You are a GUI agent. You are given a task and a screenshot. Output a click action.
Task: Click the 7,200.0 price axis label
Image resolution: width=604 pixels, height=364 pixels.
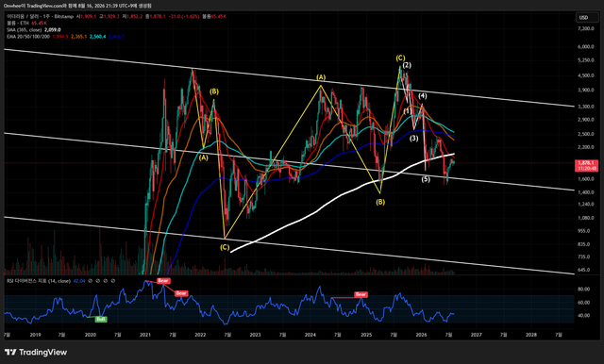coord(585,29)
